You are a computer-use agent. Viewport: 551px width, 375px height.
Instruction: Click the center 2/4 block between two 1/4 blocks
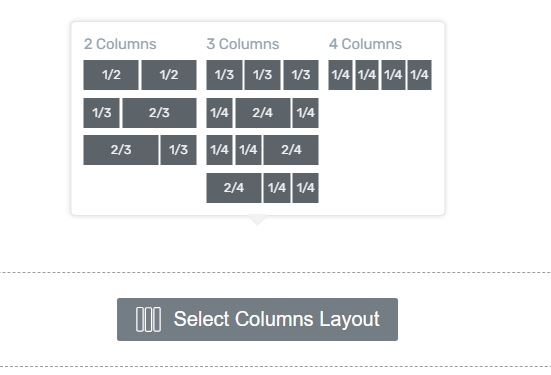tap(263, 113)
